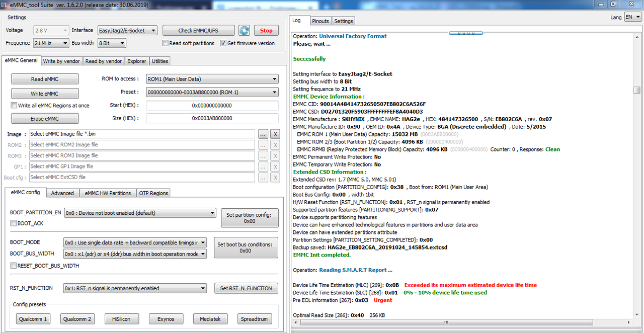This screenshot has width=644, height=333.
Task: Open the Voltage 2.8 V dropdown
Action: point(51,31)
